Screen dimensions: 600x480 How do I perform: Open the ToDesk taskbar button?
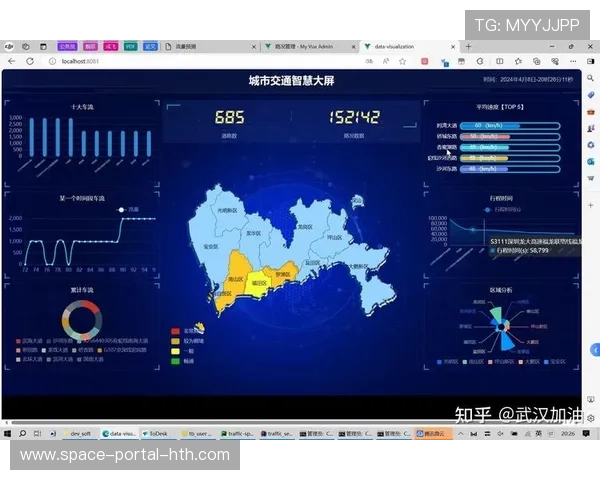pyautogui.click(x=155, y=433)
